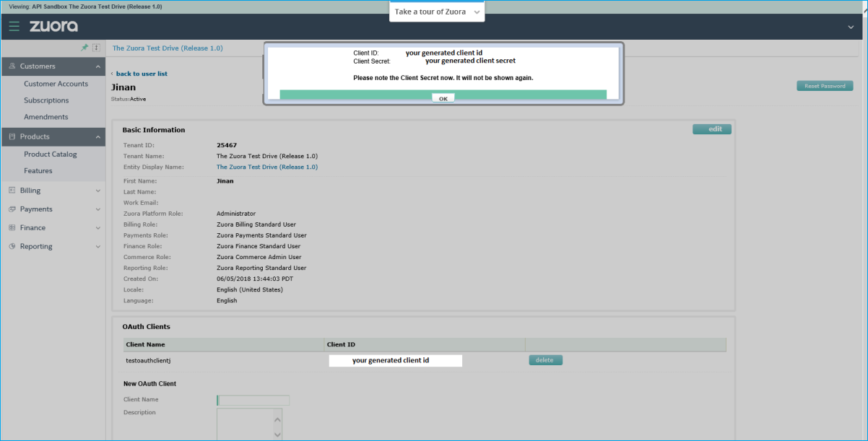Viewport: 868px width, 441px height.
Task: Select Features in the sidebar
Action: coord(38,171)
